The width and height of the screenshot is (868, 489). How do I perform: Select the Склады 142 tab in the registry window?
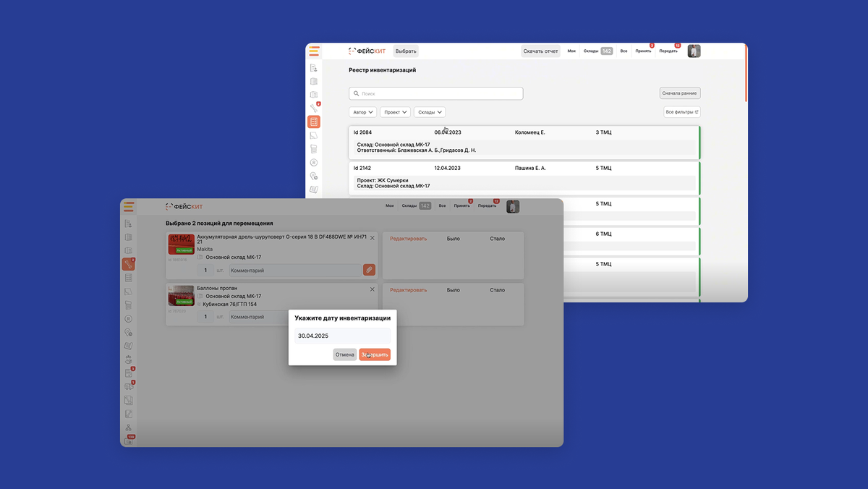point(598,51)
